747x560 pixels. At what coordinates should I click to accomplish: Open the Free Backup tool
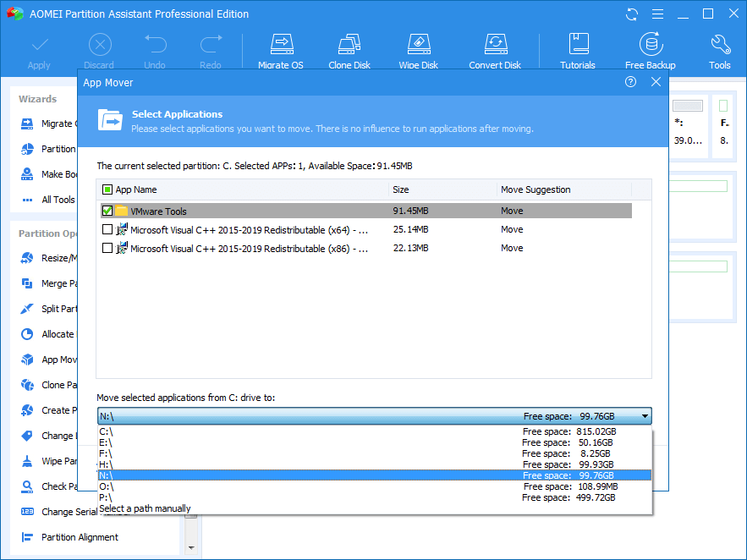650,49
